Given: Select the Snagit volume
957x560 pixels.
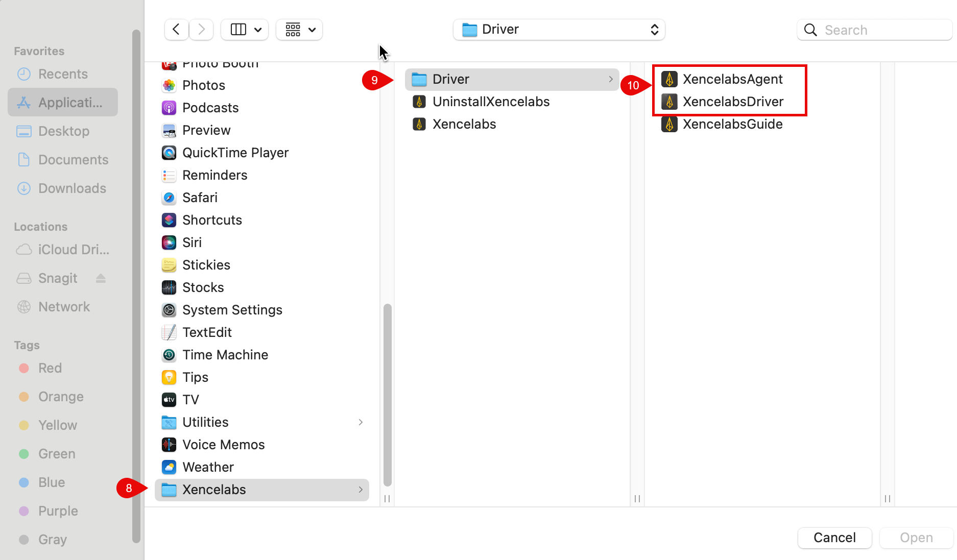Looking at the screenshot, I should point(58,278).
